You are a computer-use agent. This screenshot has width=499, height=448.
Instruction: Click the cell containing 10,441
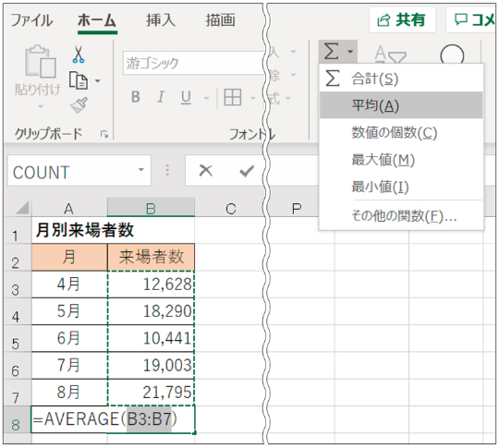152,338
